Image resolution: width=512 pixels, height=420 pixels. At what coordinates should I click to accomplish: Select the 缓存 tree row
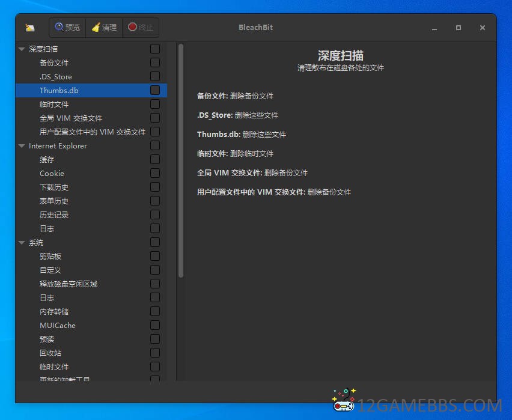(91, 159)
